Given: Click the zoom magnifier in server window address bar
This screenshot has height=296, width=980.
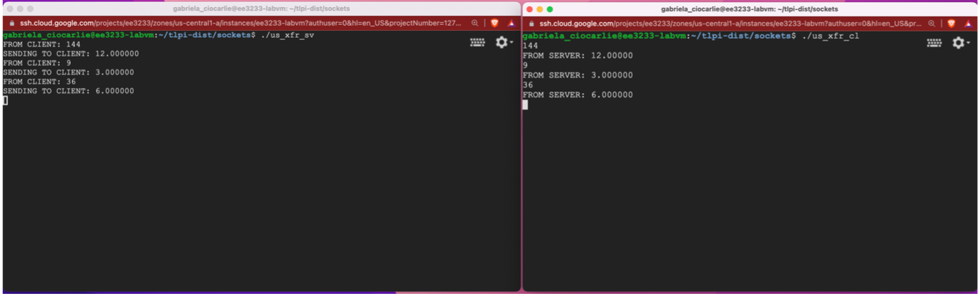Looking at the screenshot, I should (x=475, y=23).
